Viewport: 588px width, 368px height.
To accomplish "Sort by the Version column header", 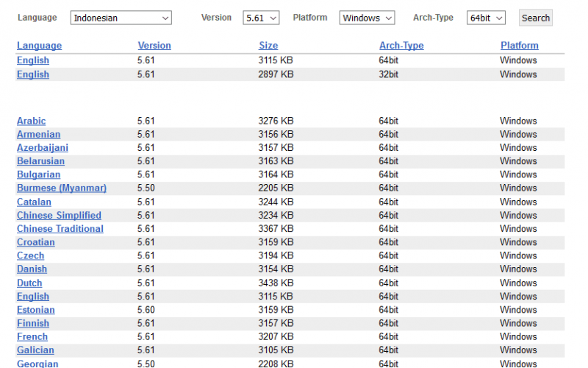I will pos(154,46).
